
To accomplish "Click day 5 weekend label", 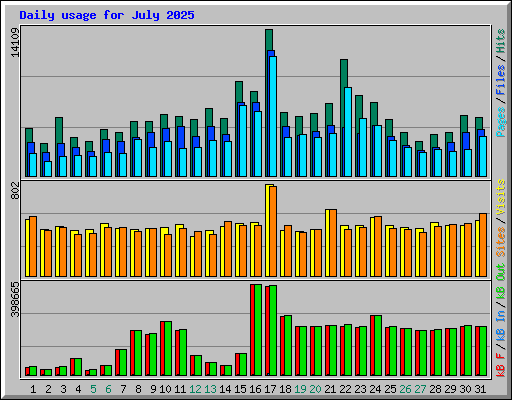I will [93, 389].
